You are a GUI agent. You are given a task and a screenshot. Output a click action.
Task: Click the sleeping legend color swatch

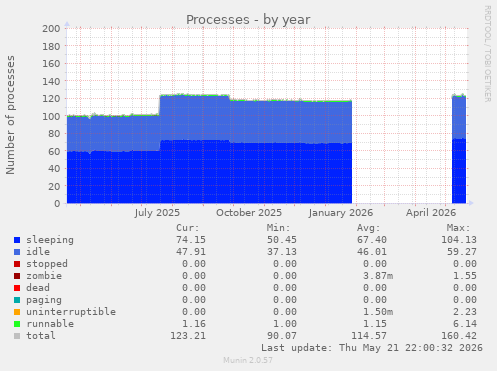(x=17, y=240)
